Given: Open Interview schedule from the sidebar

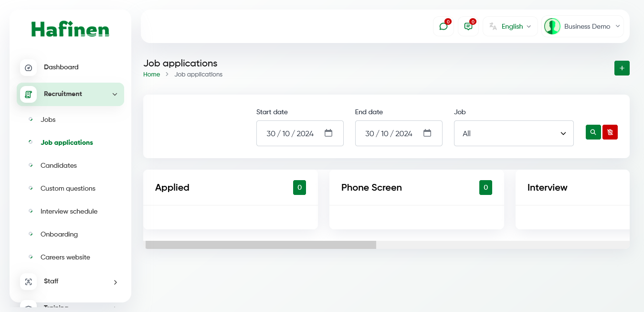Looking at the screenshot, I should click(69, 211).
